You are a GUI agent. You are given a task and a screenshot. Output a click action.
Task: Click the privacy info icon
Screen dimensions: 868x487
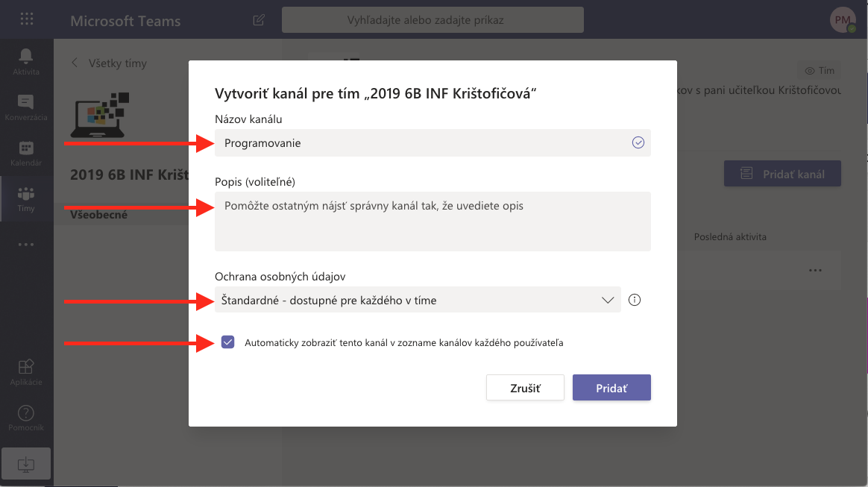tap(635, 300)
